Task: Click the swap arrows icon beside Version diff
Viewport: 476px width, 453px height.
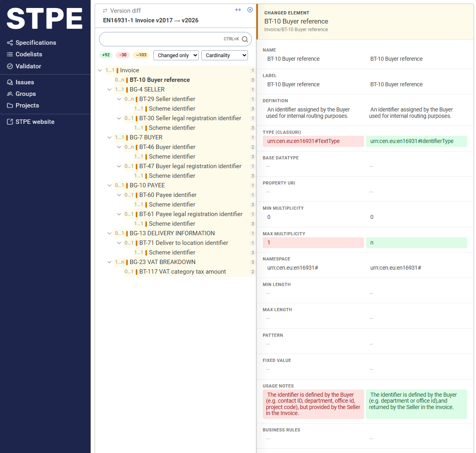Action: [x=105, y=11]
